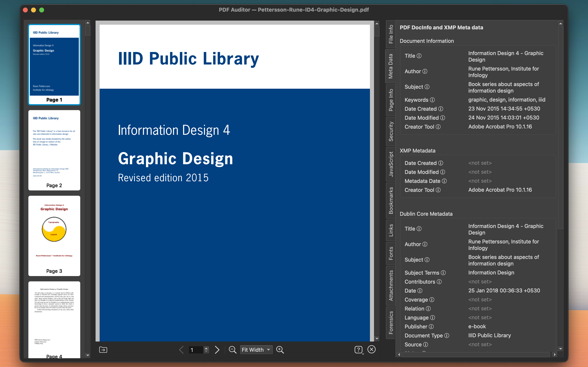Click the info icon beside the Title field

coord(419,56)
